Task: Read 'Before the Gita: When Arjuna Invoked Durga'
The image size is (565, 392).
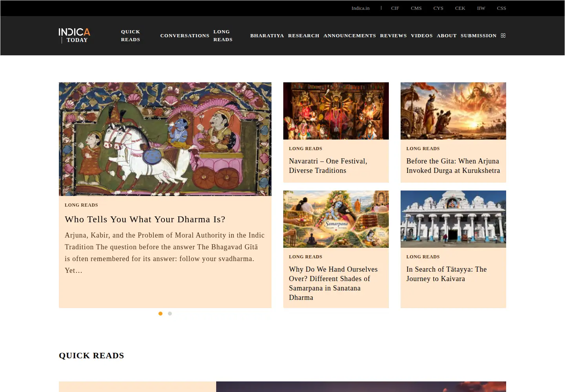Action: 453,166
